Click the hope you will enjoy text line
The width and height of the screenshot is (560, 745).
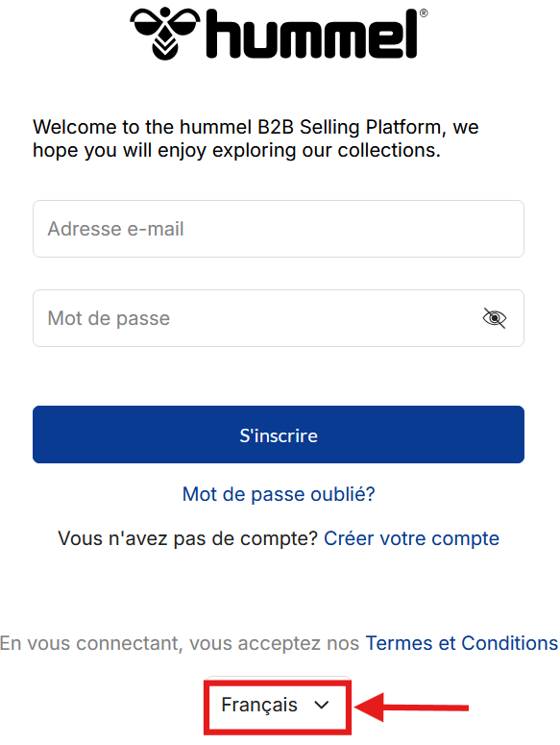237,151
